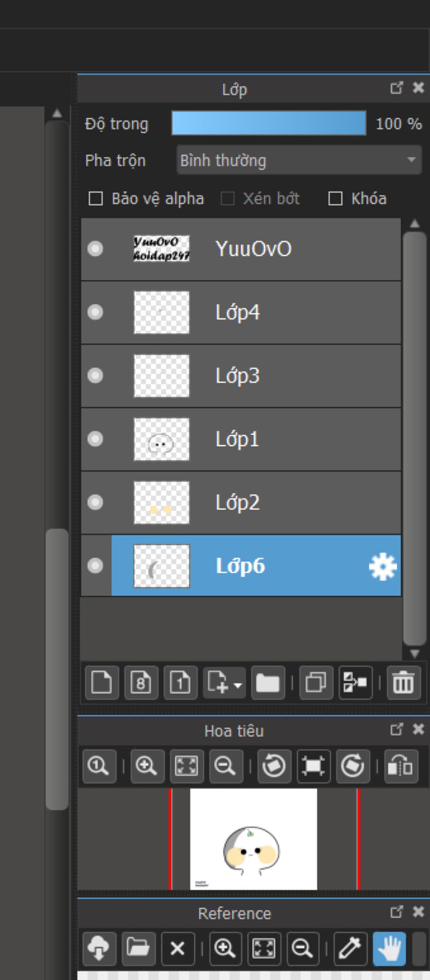Add a new 8-bit layer

click(x=141, y=682)
